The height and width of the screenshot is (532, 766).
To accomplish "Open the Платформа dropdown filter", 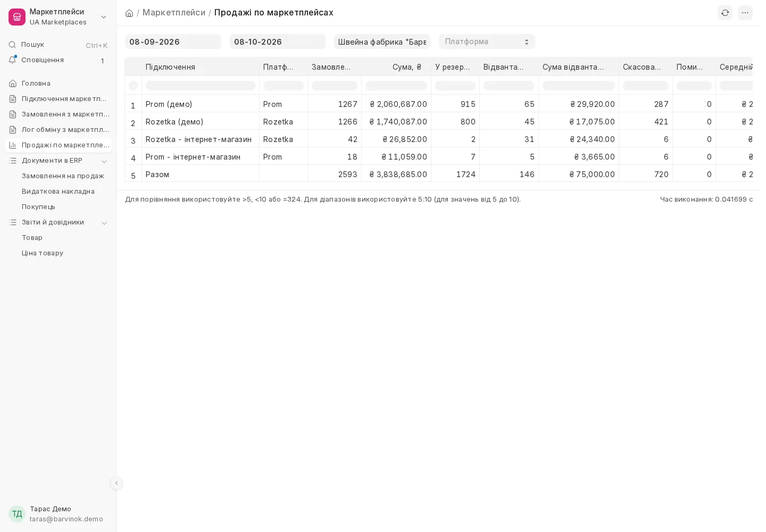I will point(487,41).
